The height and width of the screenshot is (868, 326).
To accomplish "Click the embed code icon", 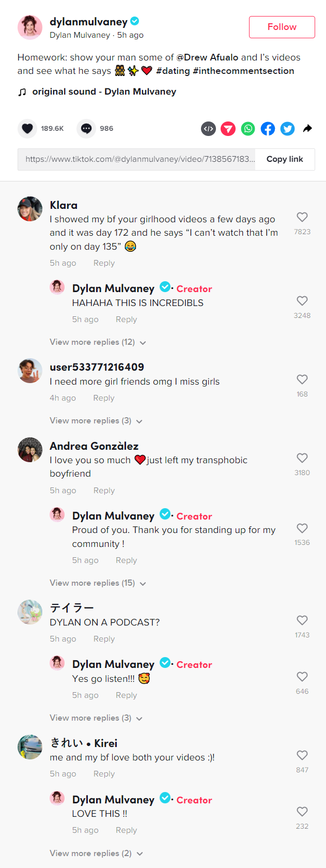I will [x=208, y=129].
